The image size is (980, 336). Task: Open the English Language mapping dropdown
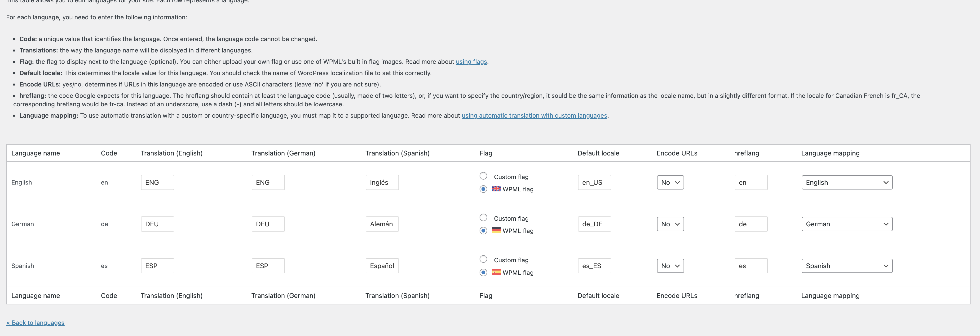click(x=847, y=182)
